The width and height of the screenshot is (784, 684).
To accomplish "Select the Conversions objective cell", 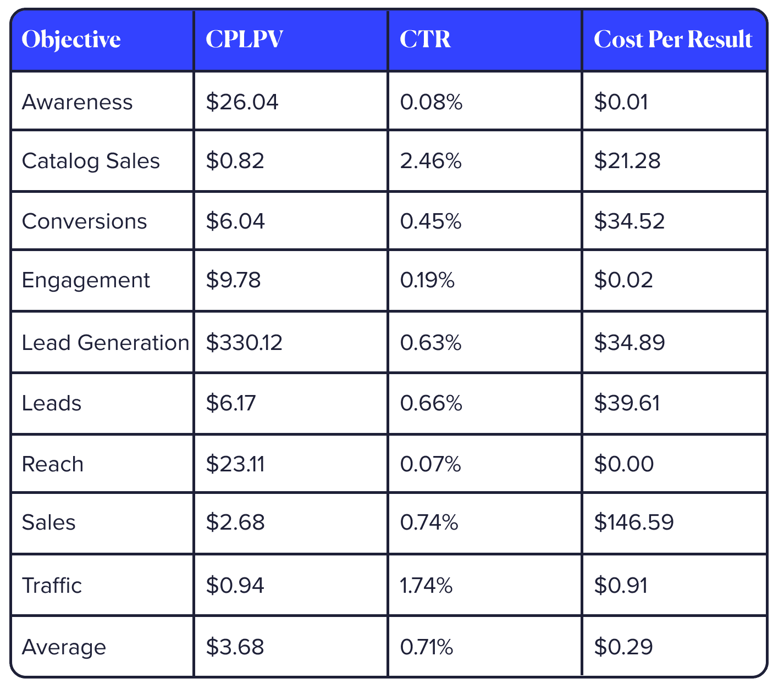I will click(84, 221).
